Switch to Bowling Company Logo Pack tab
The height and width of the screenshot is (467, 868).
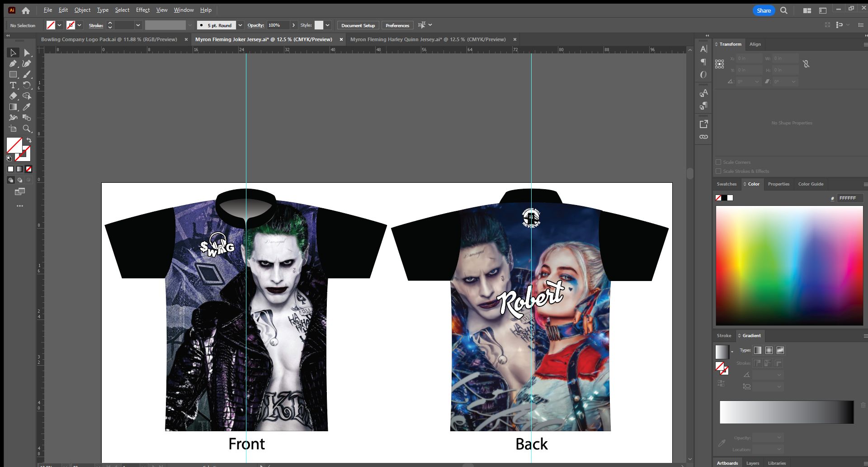109,39
